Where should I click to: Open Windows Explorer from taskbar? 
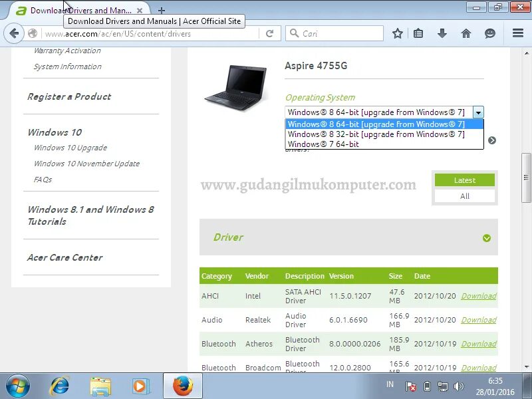coord(100,386)
